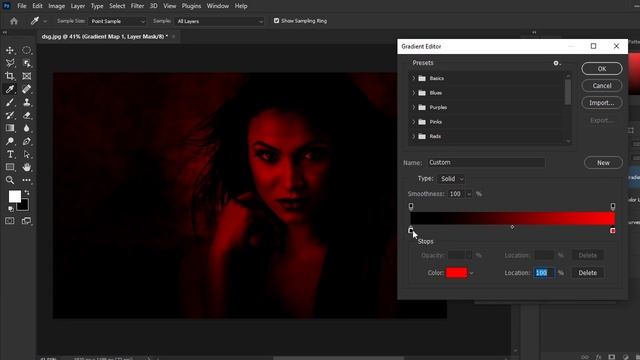The height and width of the screenshot is (360, 640).
Task: Click the foreground white color swatch
Action: [15, 197]
